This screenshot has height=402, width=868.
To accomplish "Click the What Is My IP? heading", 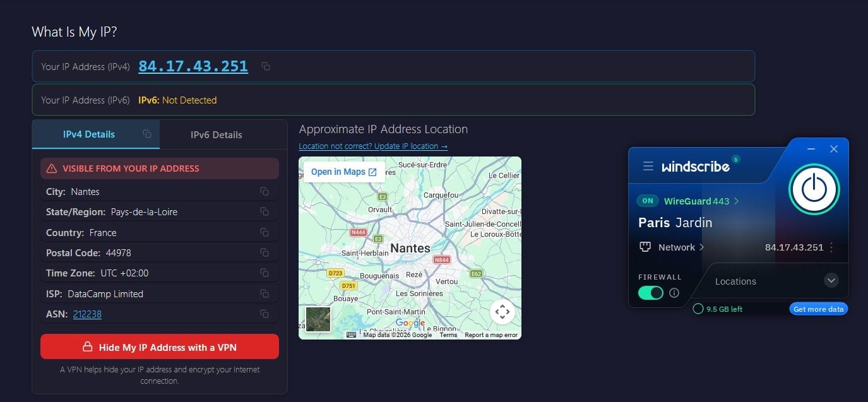I will coord(75,32).
